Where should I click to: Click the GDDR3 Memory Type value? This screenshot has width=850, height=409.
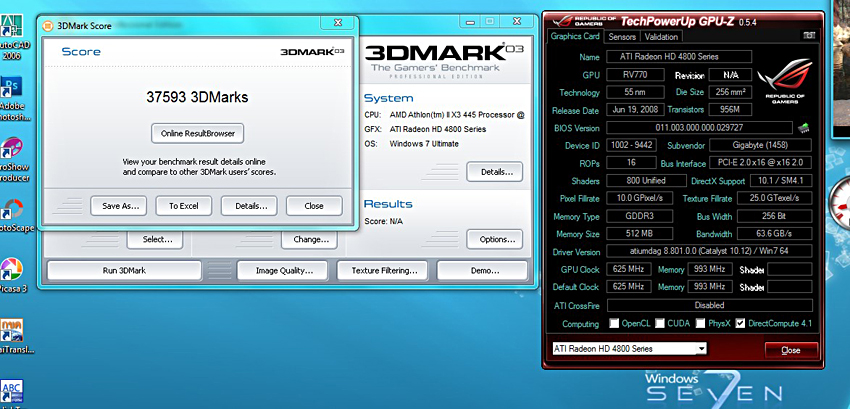639,216
